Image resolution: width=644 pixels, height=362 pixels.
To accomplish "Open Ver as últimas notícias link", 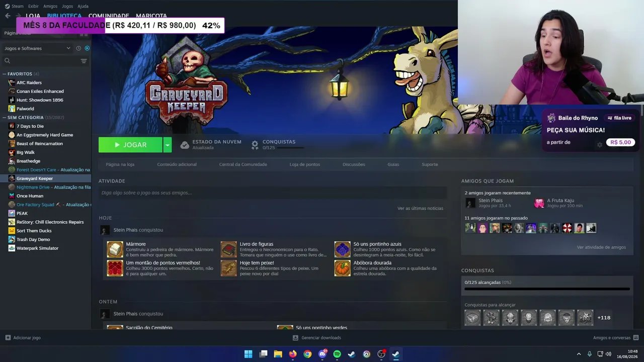I will 420,208.
